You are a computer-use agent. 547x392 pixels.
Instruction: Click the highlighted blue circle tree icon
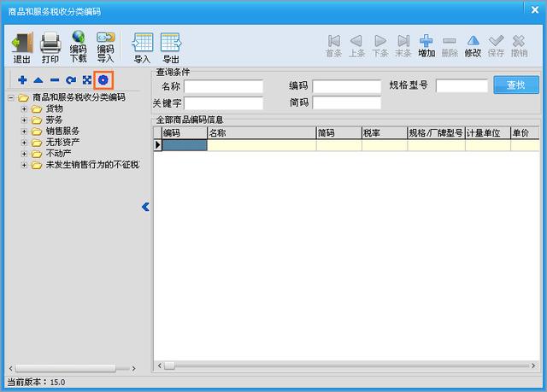coord(103,79)
